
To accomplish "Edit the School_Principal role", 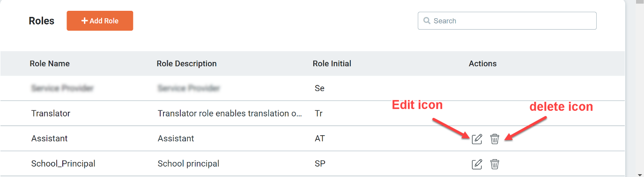I will 477,164.
